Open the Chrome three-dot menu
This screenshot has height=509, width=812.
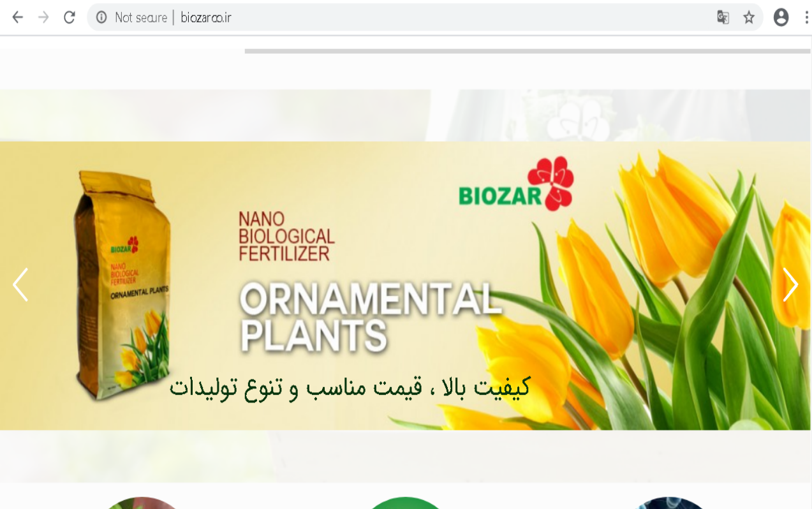[806, 17]
